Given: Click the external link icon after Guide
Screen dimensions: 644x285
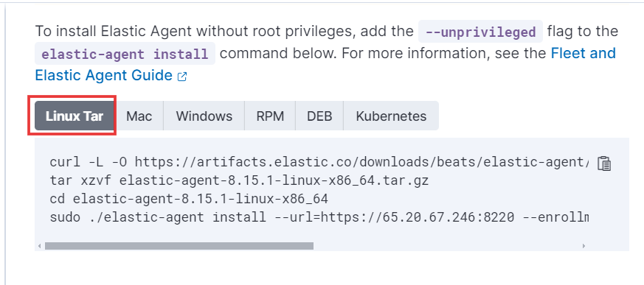Looking at the screenshot, I should click(182, 77).
